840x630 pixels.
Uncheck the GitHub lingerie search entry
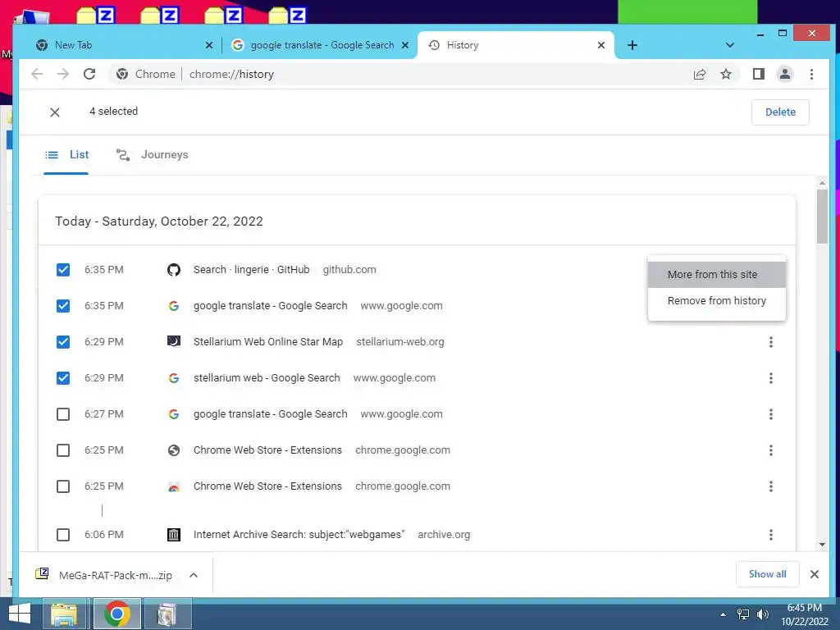pos(63,269)
